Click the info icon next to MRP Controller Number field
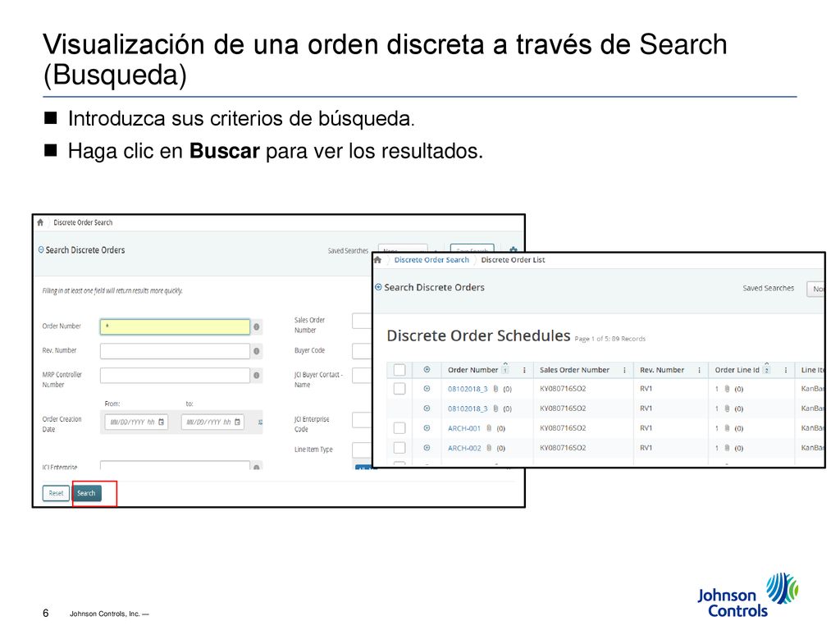This screenshot has width=840, height=630. 257,376
